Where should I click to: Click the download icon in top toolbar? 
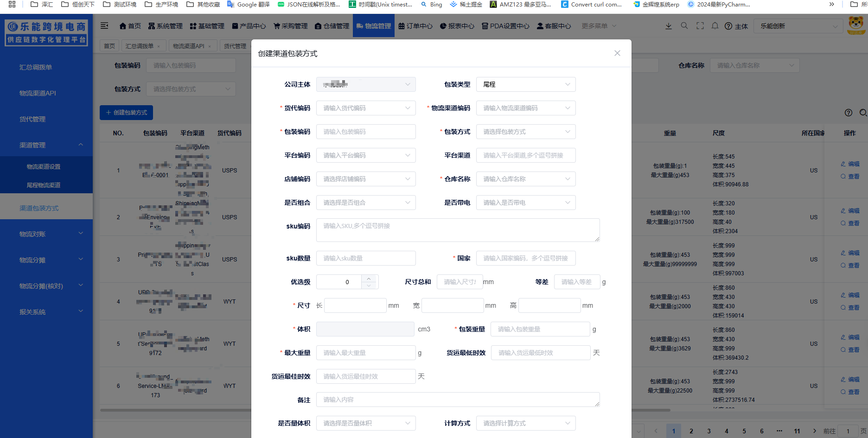click(669, 26)
